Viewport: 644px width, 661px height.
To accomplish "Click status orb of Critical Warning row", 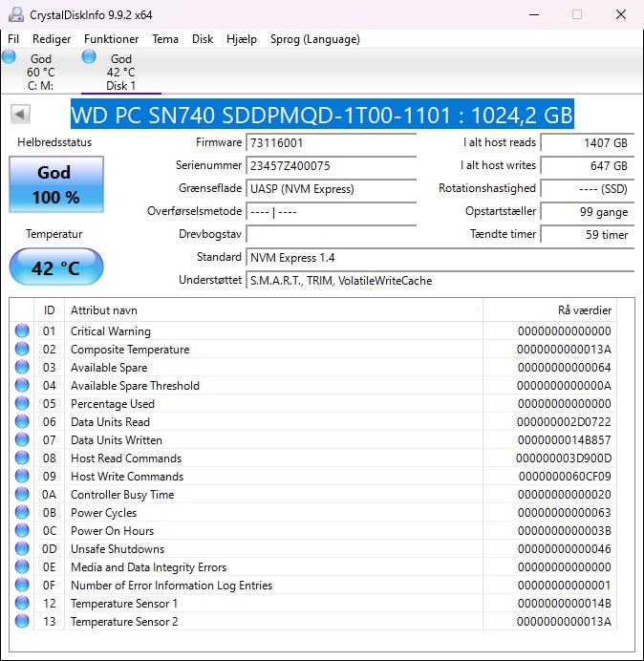I will pyautogui.click(x=22, y=330).
